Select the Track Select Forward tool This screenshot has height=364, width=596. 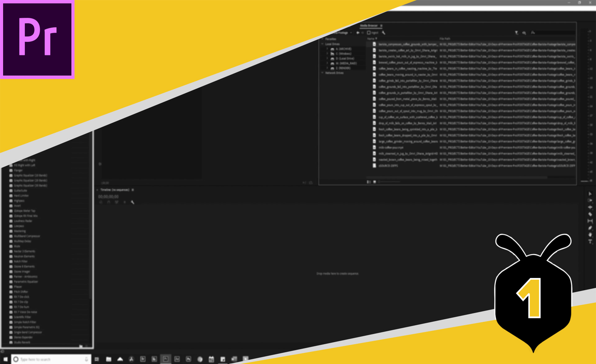[x=590, y=201]
